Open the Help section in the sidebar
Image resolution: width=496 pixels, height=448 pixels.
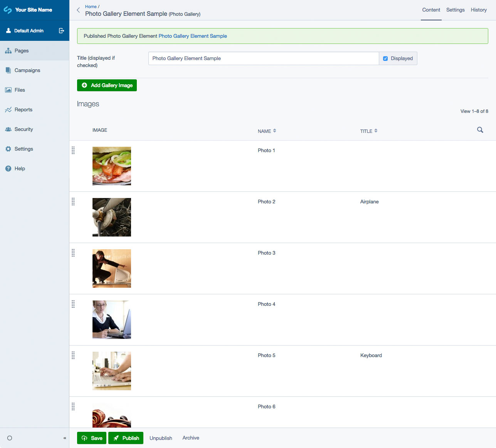20,169
